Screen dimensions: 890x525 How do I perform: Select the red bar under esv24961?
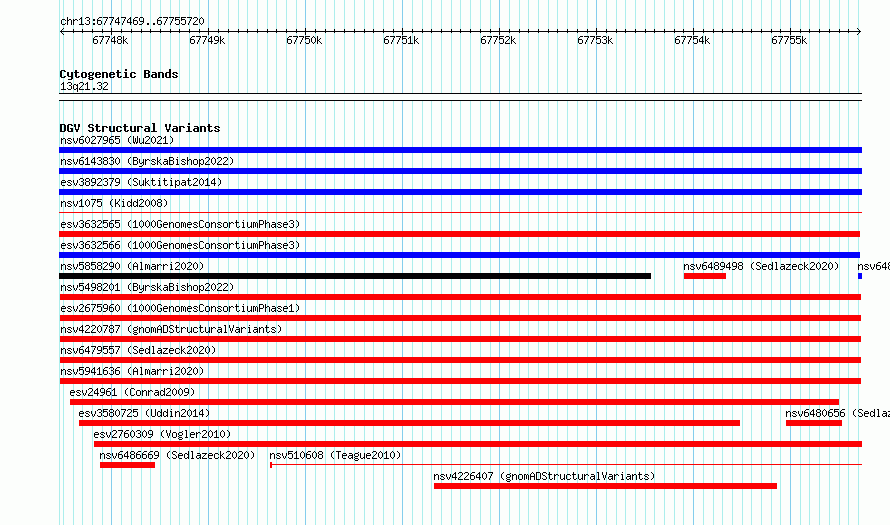[x=454, y=402]
